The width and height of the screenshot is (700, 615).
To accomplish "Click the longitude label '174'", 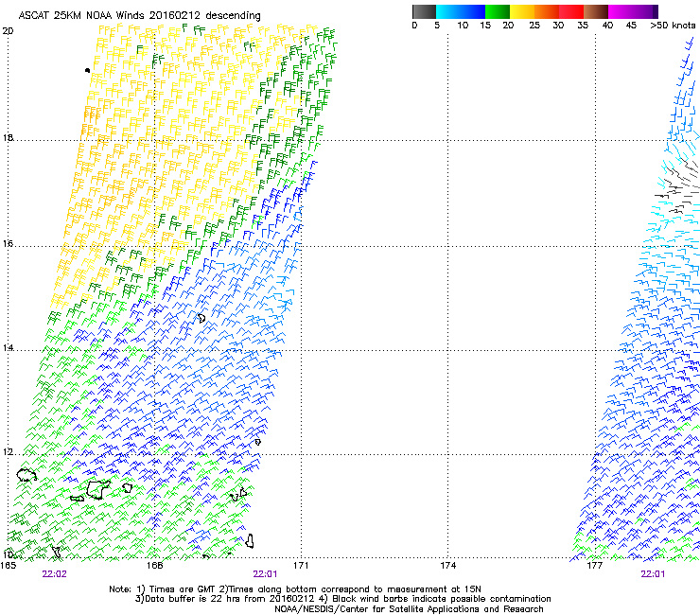I will pos(447,566).
